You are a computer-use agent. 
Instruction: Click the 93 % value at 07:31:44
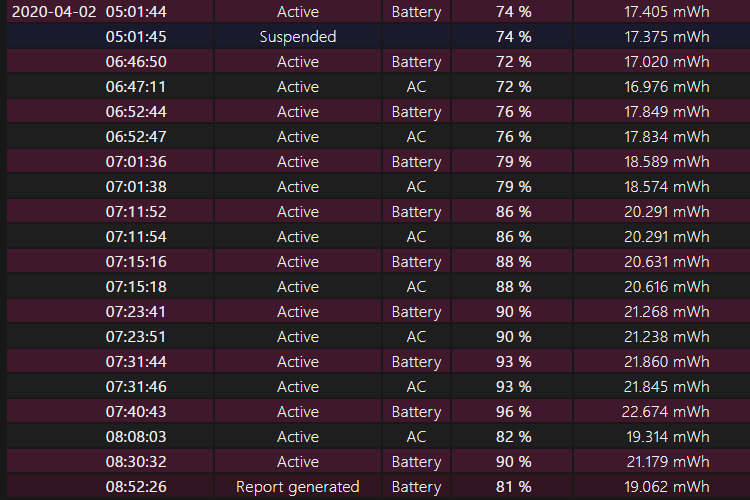click(513, 362)
